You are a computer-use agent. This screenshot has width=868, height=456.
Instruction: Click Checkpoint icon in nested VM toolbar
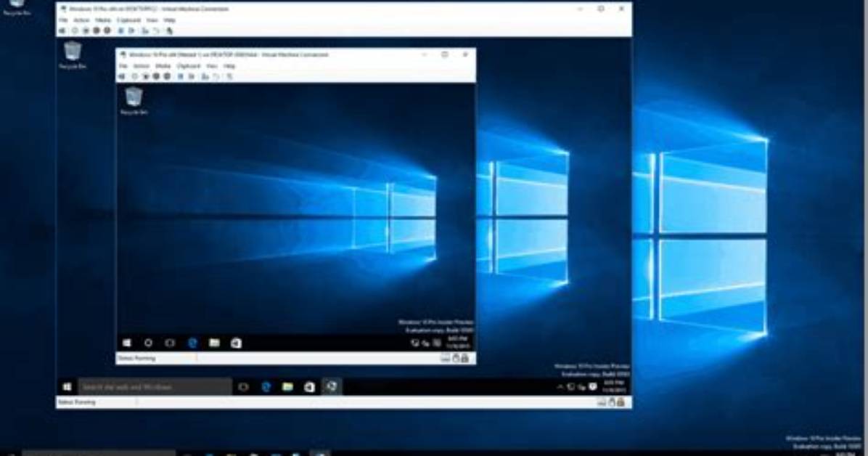coord(205,76)
